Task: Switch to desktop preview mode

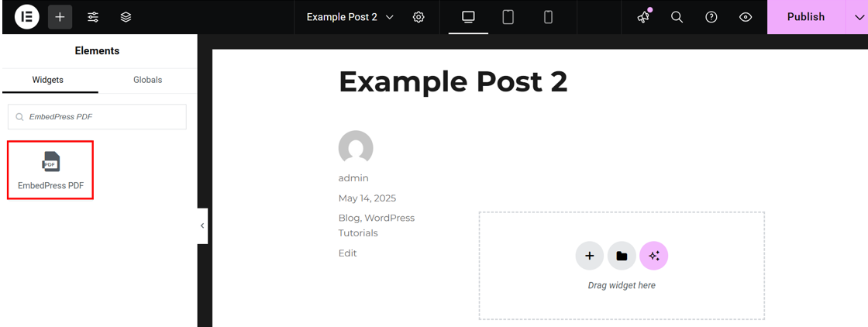Action: (x=468, y=17)
